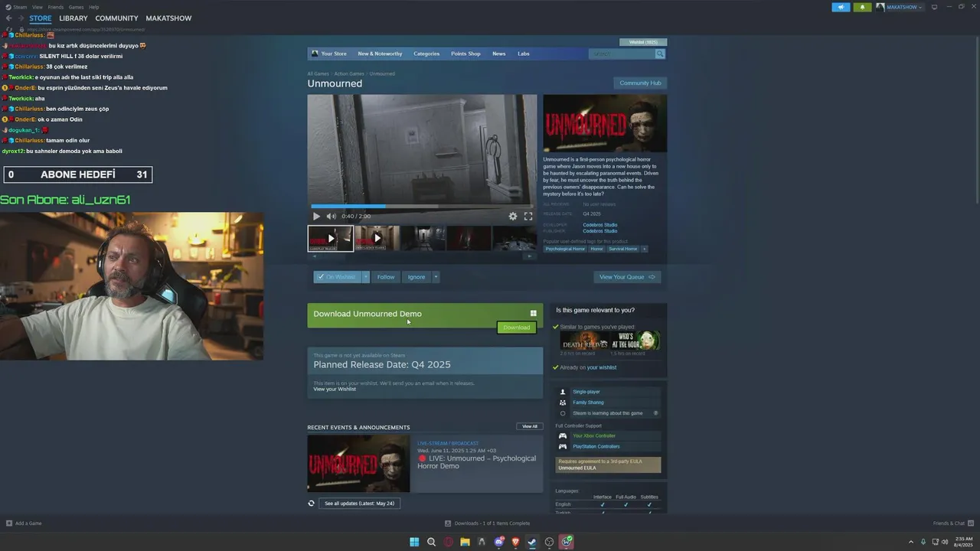Click the green Download demo button
This screenshot has height=551, width=980.
pos(516,328)
